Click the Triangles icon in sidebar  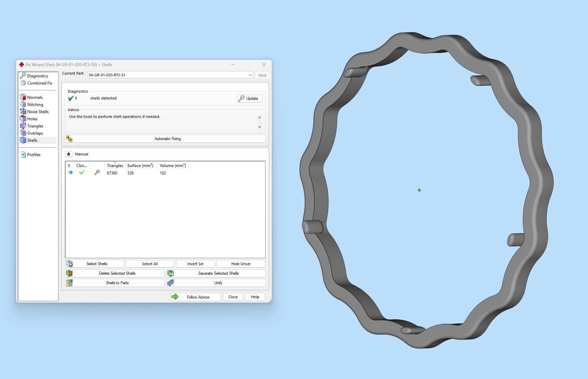coord(23,126)
